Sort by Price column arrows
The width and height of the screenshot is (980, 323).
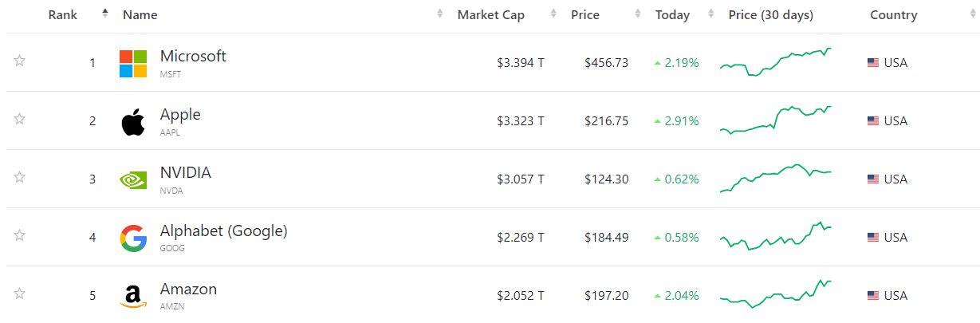click(637, 14)
